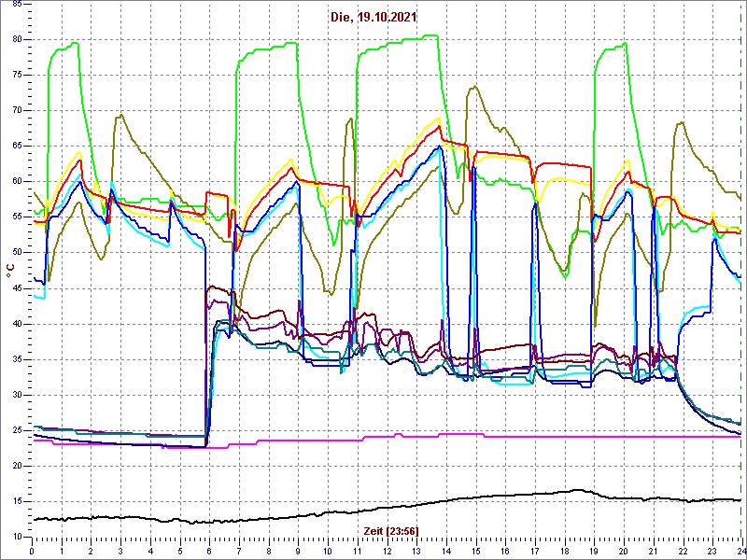
Task: Click hour 14 on the time axis
Action: pyautogui.click(x=445, y=552)
